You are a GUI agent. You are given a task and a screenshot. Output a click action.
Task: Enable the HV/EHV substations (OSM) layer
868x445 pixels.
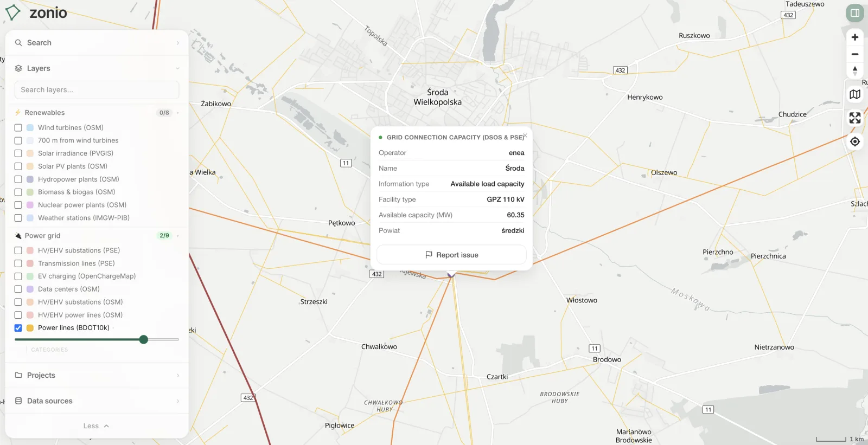(x=18, y=302)
